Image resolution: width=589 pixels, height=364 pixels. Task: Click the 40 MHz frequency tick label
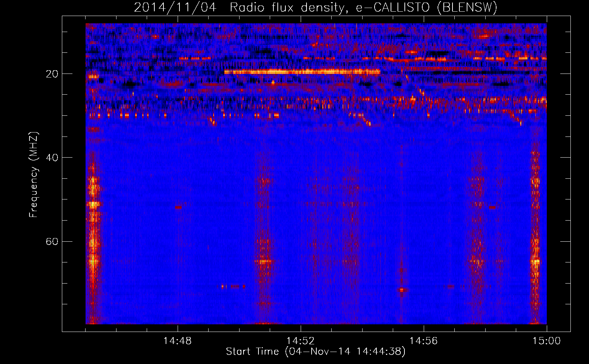coord(52,158)
